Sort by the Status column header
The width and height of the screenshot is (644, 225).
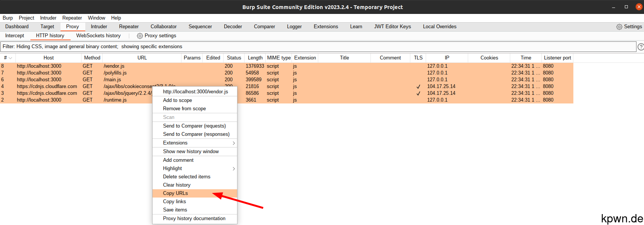point(234,58)
